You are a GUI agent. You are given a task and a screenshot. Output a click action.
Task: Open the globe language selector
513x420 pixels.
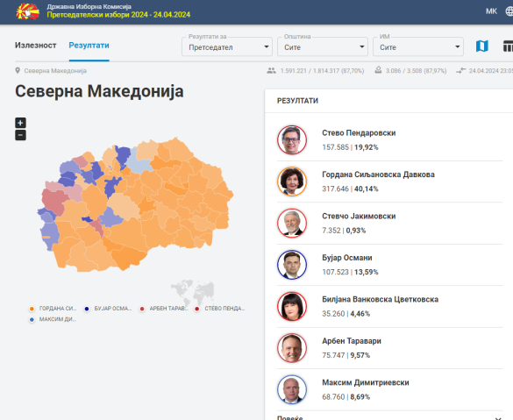[x=509, y=11]
